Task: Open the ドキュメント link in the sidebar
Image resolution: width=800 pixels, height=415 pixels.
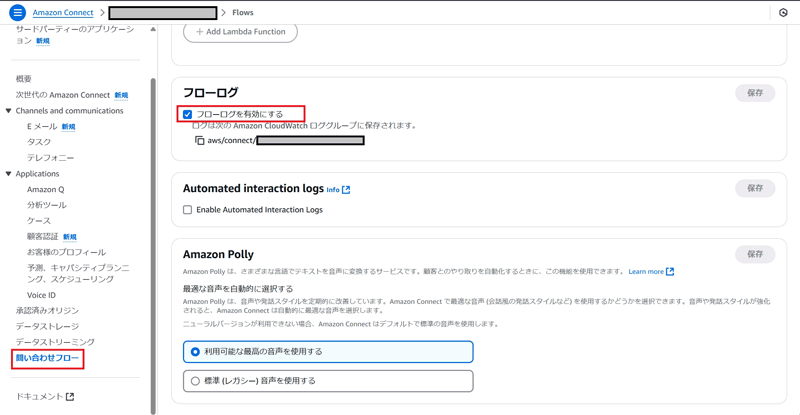Action: (39, 397)
